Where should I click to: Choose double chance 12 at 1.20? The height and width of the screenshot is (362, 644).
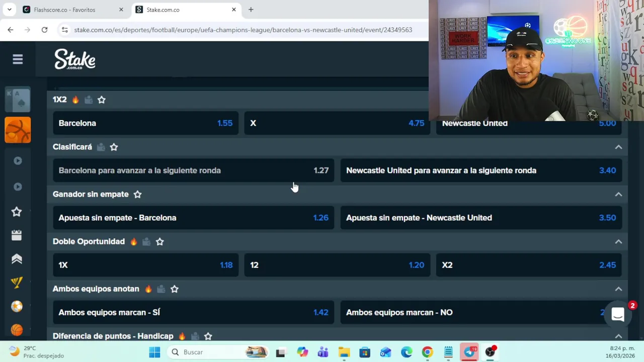pos(337,265)
